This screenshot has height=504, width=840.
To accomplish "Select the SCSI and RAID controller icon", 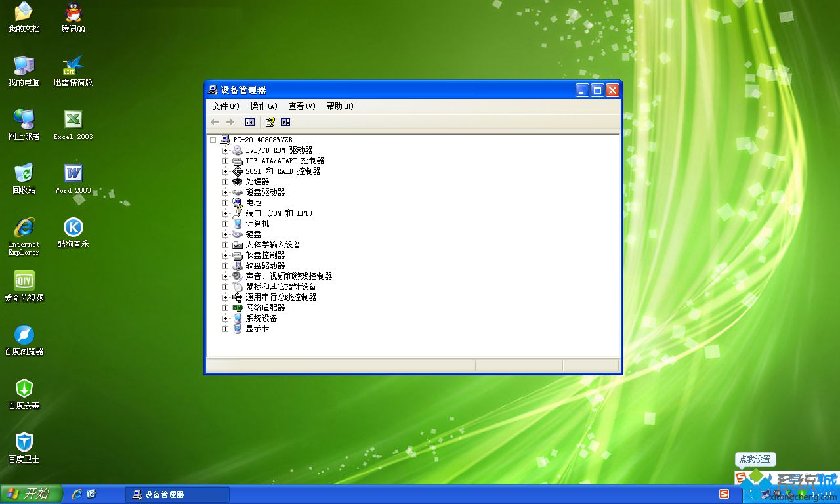I will click(x=238, y=171).
